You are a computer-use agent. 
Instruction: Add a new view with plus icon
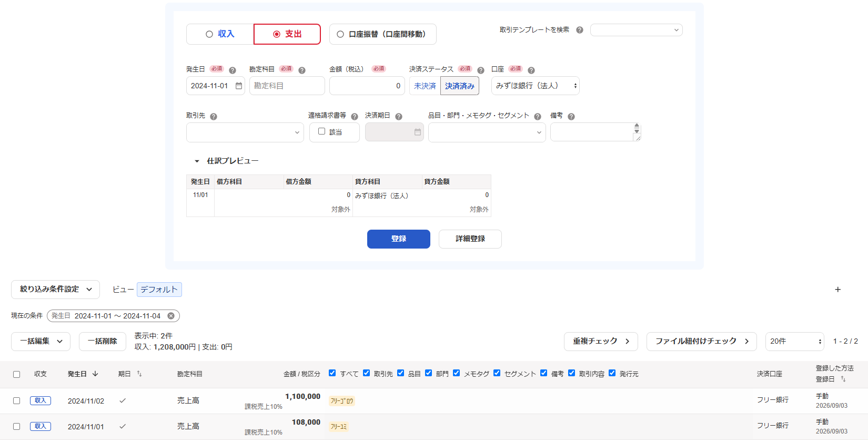pyautogui.click(x=838, y=290)
